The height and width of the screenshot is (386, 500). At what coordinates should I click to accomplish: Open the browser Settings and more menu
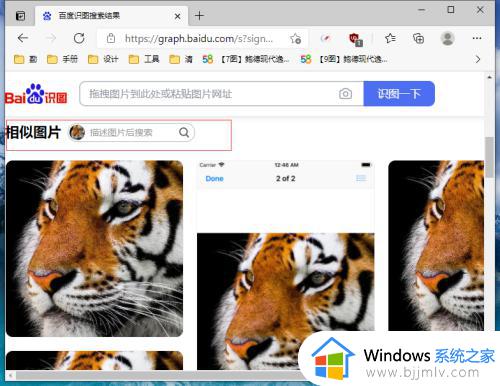tap(477, 38)
